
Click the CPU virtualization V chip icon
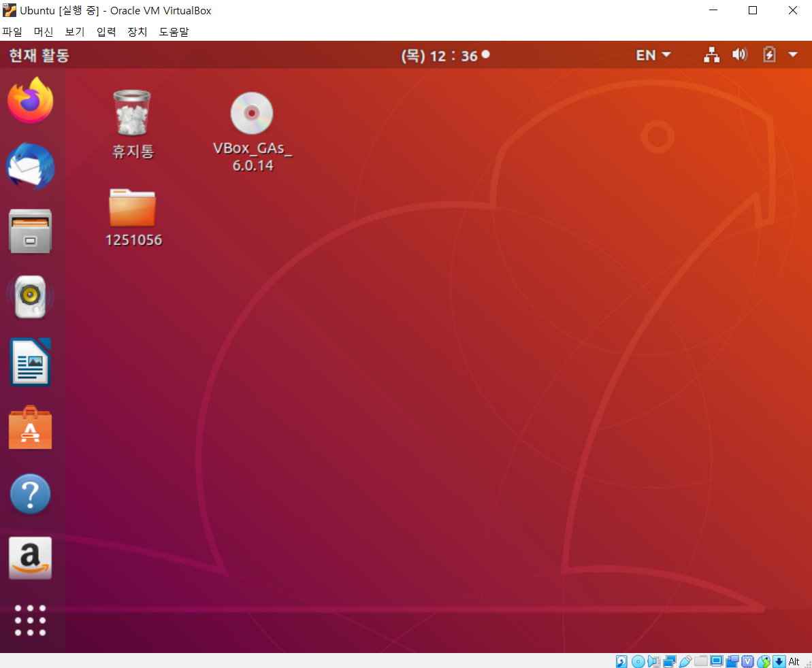click(747, 661)
